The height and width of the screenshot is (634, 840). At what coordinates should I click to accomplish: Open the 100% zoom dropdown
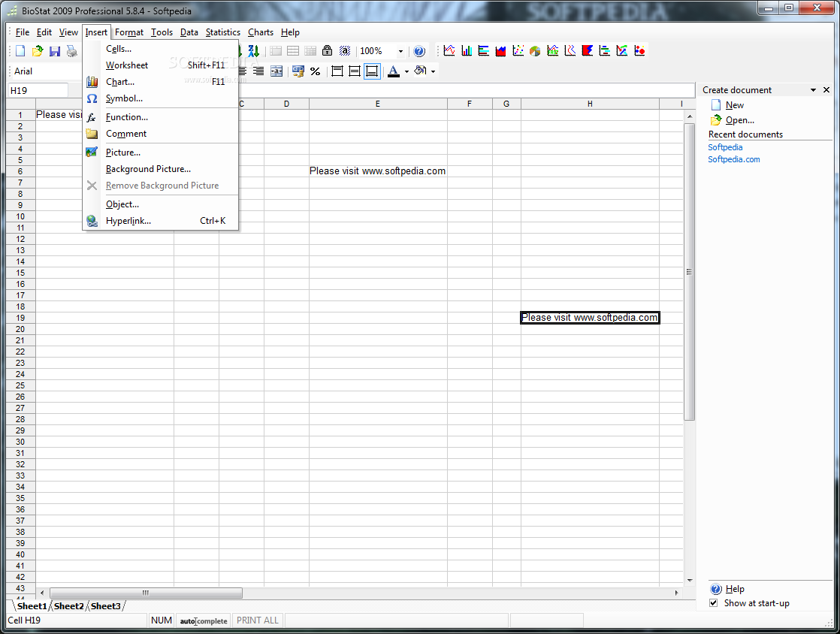(400, 51)
